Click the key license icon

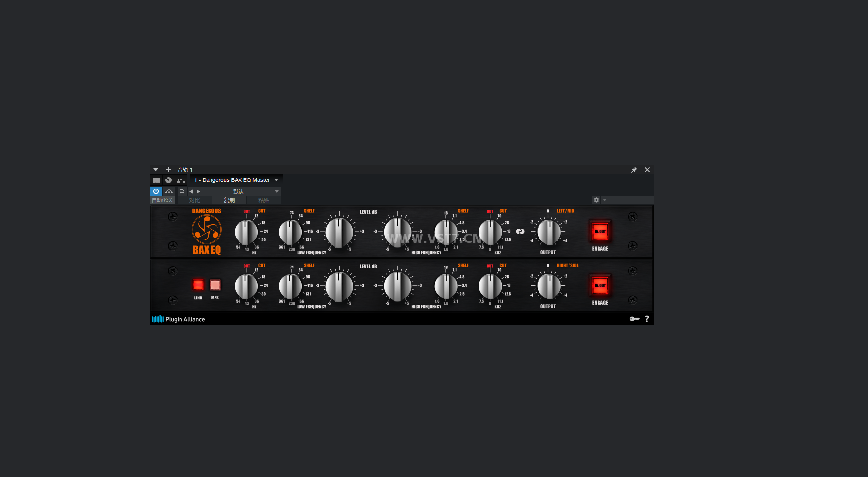pyautogui.click(x=634, y=319)
